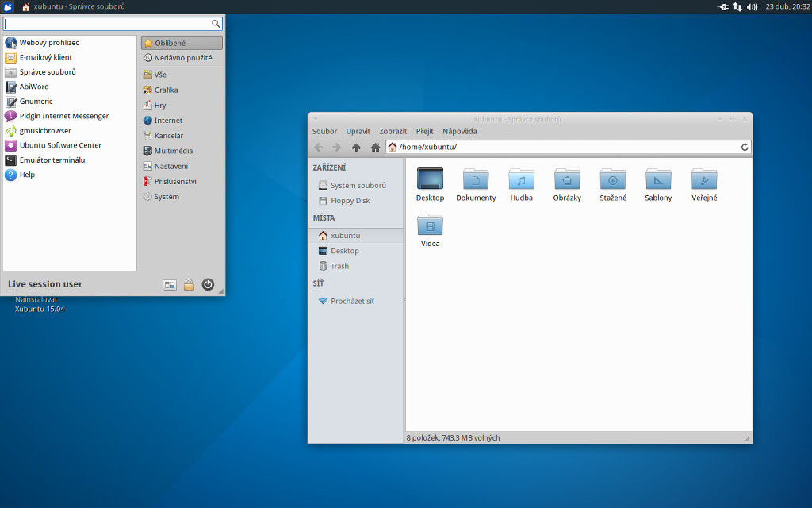Open the Soubor menu
The image size is (812, 508).
(x=324, y=132)
